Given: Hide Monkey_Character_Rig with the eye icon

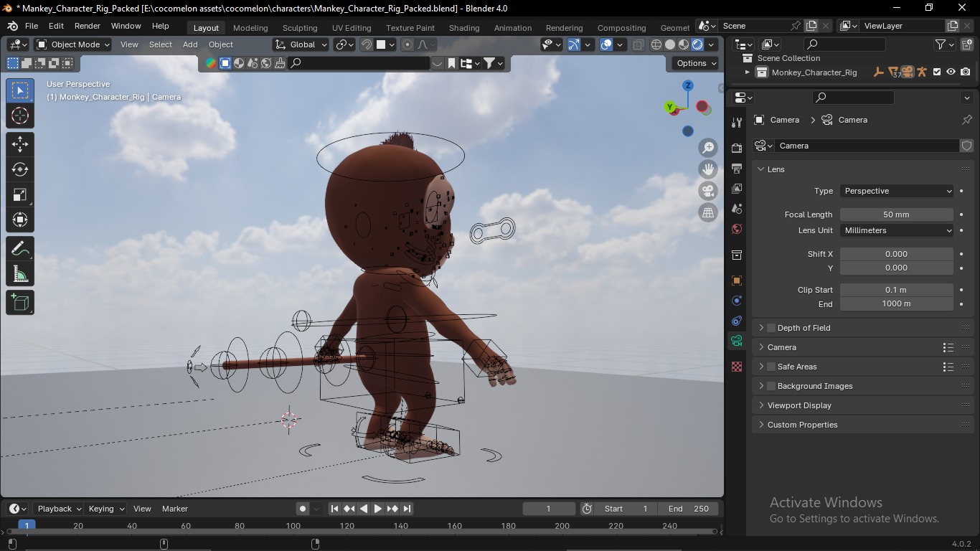Looking at the screenshot, I should point(951,72).
